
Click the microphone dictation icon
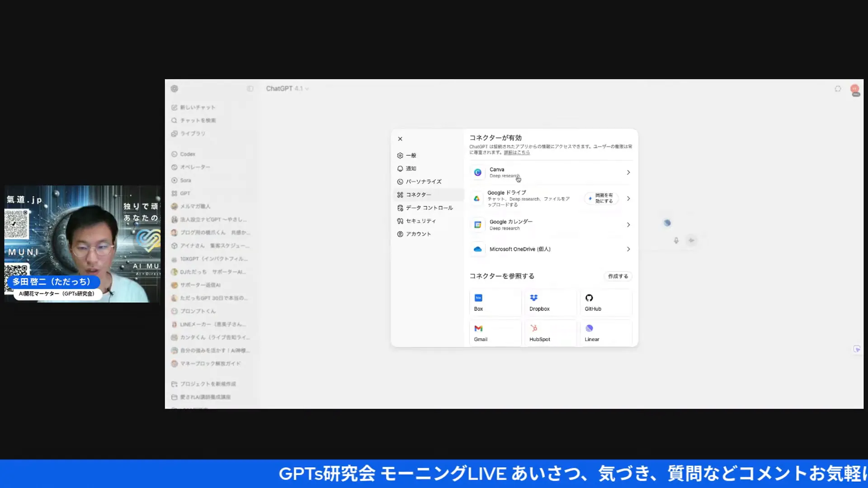pyautogui.click(x=676, y=241)
